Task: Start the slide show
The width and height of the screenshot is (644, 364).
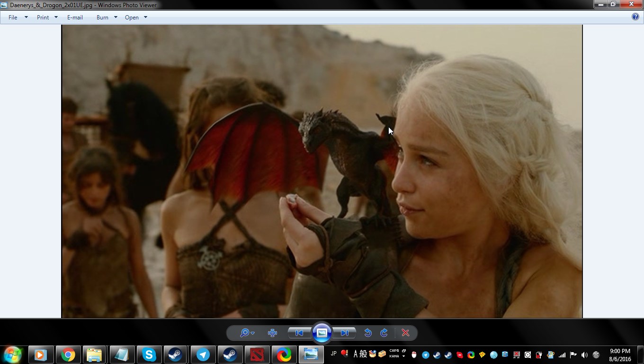Action: pyautogui.click(x=322, y=333)
